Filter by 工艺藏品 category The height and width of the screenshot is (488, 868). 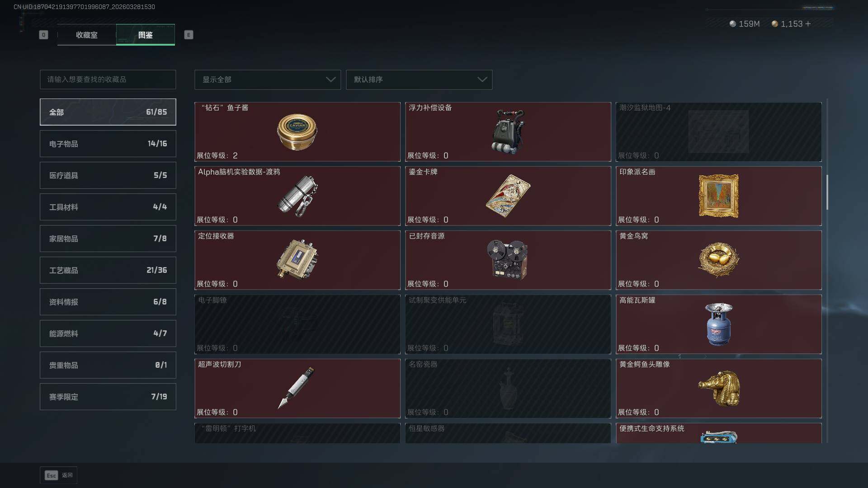tap(108, 270)
